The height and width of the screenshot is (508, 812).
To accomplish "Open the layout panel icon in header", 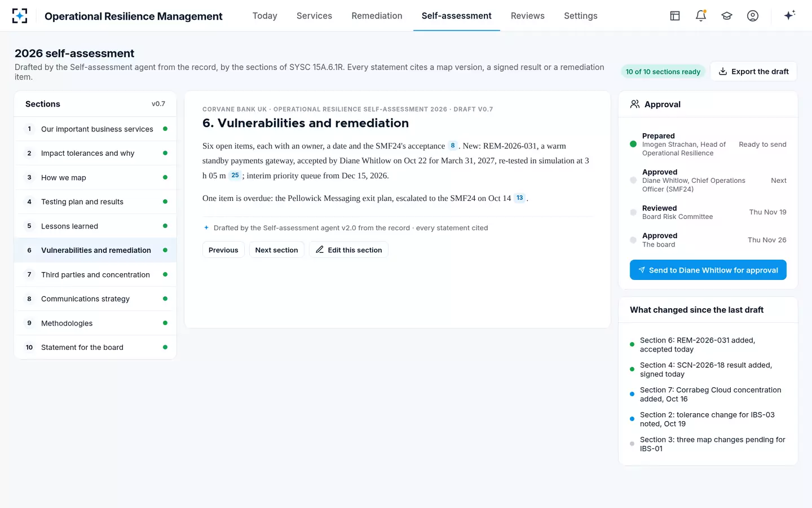I will click(x=675, y=16).
